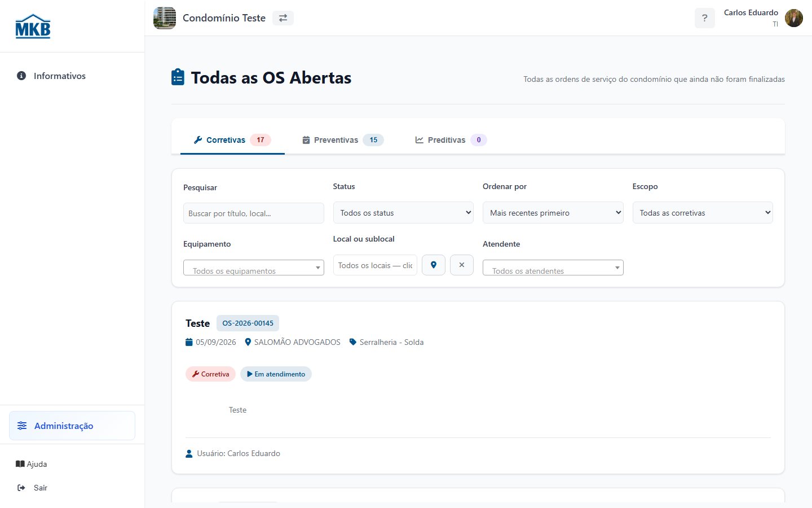
Task: Click the SALOMÃO ADVOGADOS location text
Action: 297,342
